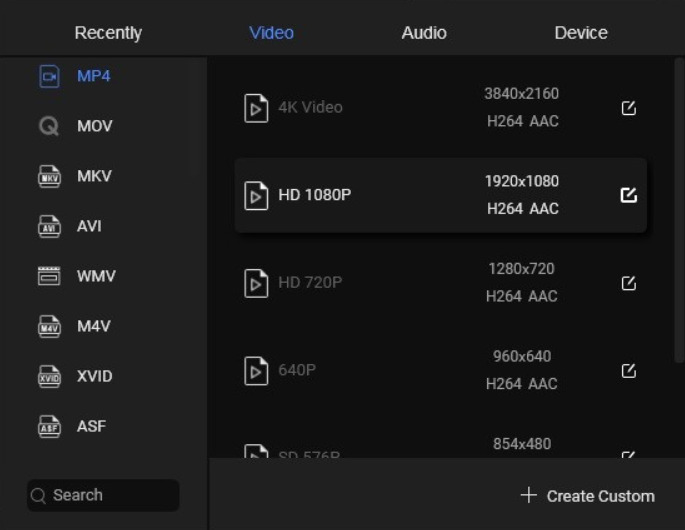The width and height of the screenshot is (685, 530).
Task: Click the MKV file icon
Action: pyautogui.click(x=49, y=177)
